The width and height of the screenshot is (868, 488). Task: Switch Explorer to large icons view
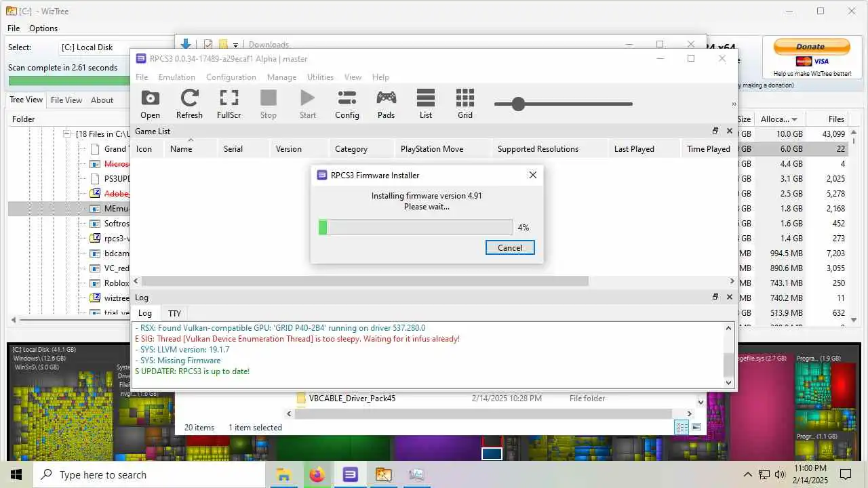(696, 427)
